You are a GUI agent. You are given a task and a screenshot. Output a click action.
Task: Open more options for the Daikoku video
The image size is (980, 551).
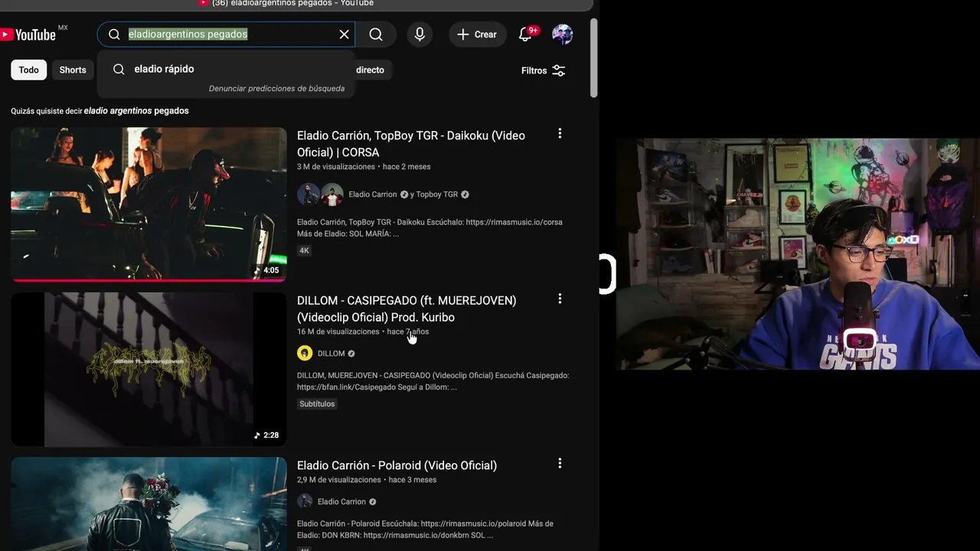pos(560,134)
